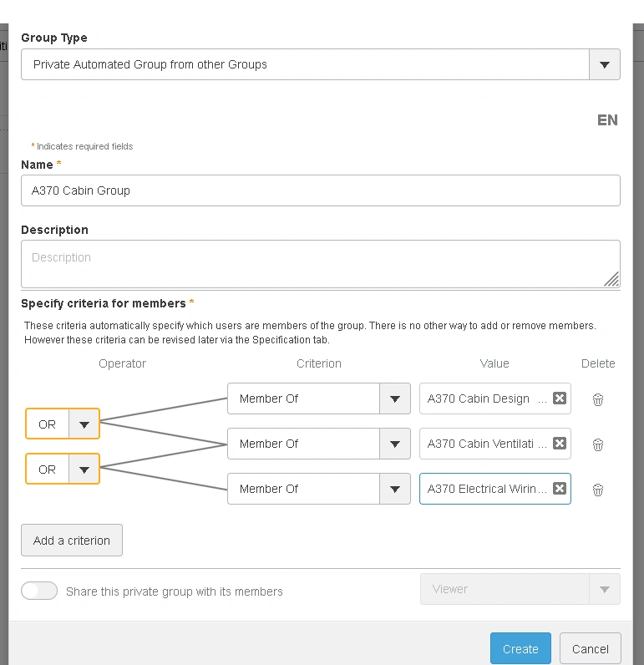
Task: Delete the second criterion row with trash icon
Action: click(598, 444)
